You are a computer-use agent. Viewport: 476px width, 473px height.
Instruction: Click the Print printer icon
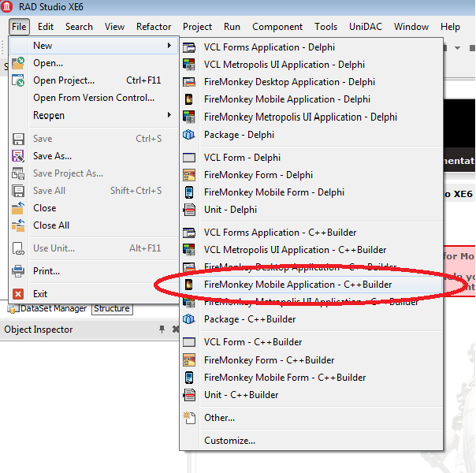coord(18,271)
